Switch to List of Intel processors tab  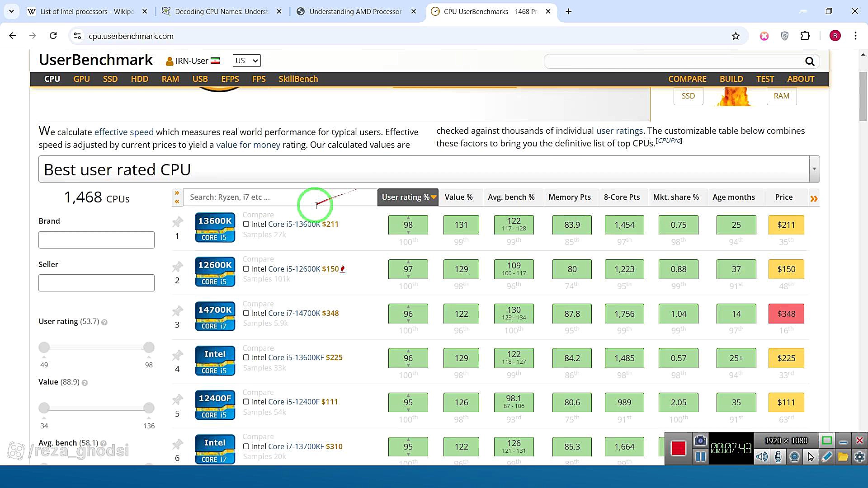click(87, 11)
